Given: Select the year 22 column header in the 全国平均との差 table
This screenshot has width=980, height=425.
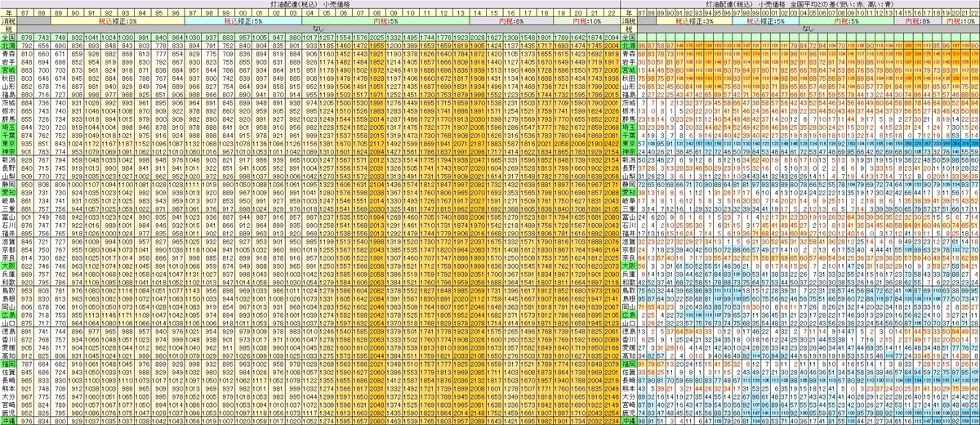Looking at the screenshot, I should pos(975,12).
